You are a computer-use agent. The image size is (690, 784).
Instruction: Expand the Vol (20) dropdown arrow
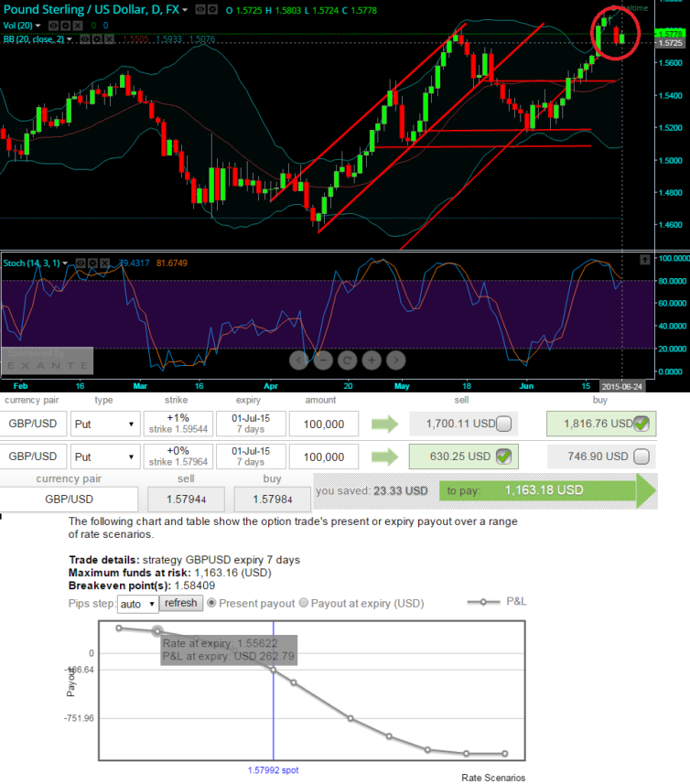(x=38, y=26)
